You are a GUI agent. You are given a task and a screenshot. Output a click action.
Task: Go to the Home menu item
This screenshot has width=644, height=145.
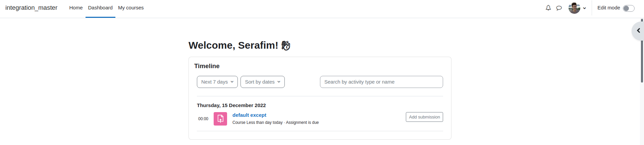point(76,8)
